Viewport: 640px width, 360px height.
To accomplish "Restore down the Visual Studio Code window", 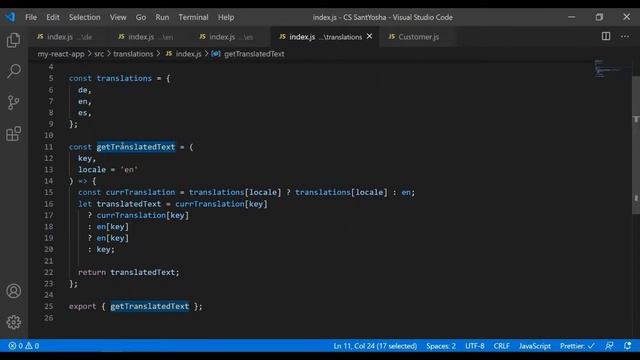I will point(599,17).
